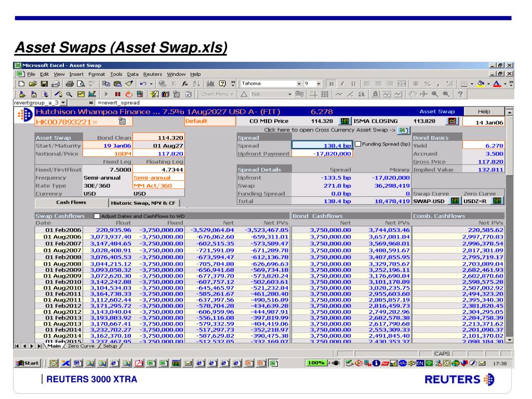
Task: Click the Default button
Action: click(x=210, y=121)
